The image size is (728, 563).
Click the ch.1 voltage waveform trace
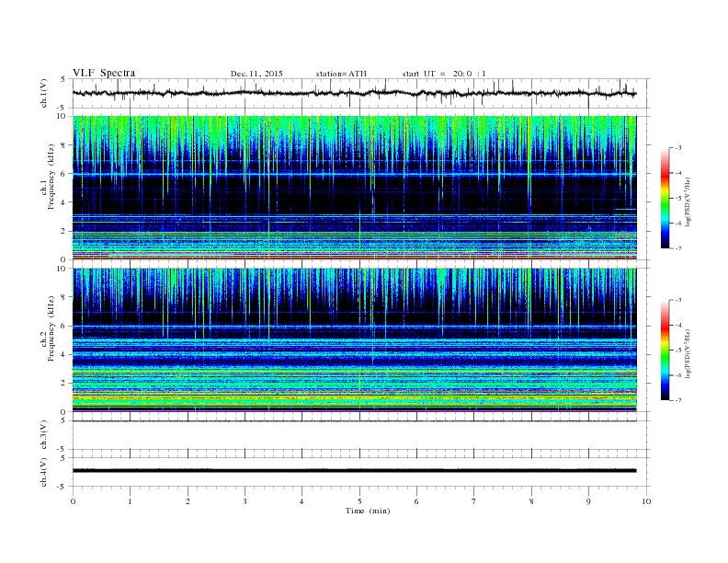[354, 93]
